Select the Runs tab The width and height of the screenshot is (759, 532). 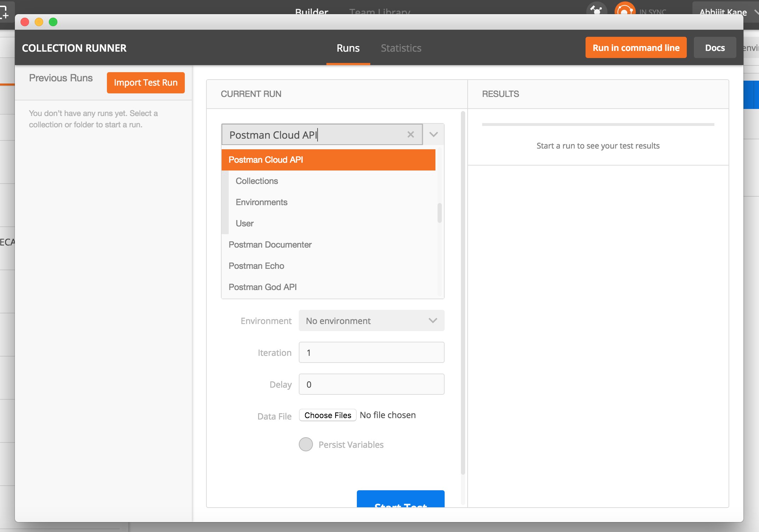point(348,48)
